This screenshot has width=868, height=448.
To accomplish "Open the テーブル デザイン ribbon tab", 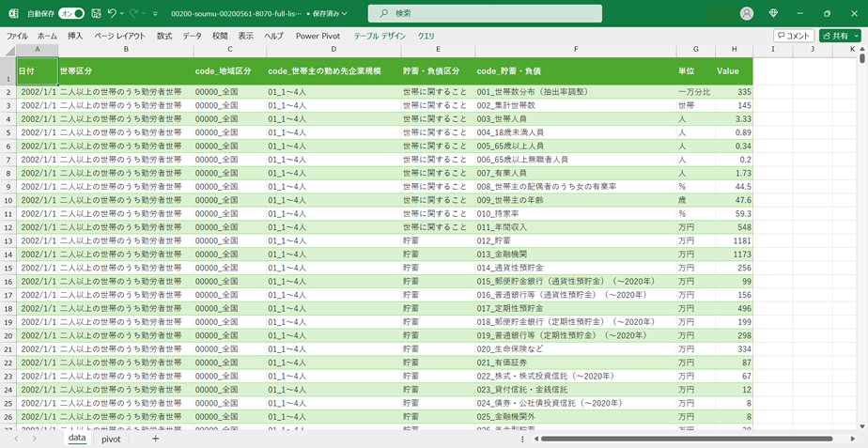I will (x=380, y=36).
